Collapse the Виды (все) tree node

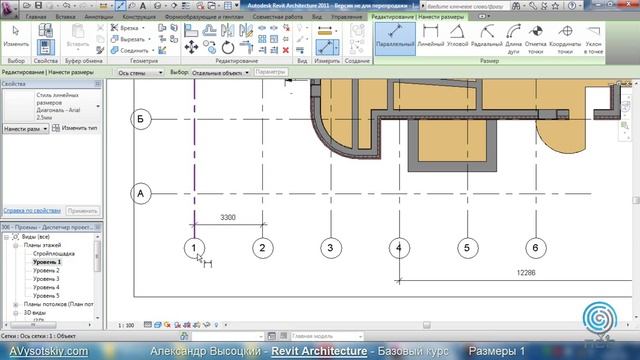pyautogui.click(x=7, y=237)
